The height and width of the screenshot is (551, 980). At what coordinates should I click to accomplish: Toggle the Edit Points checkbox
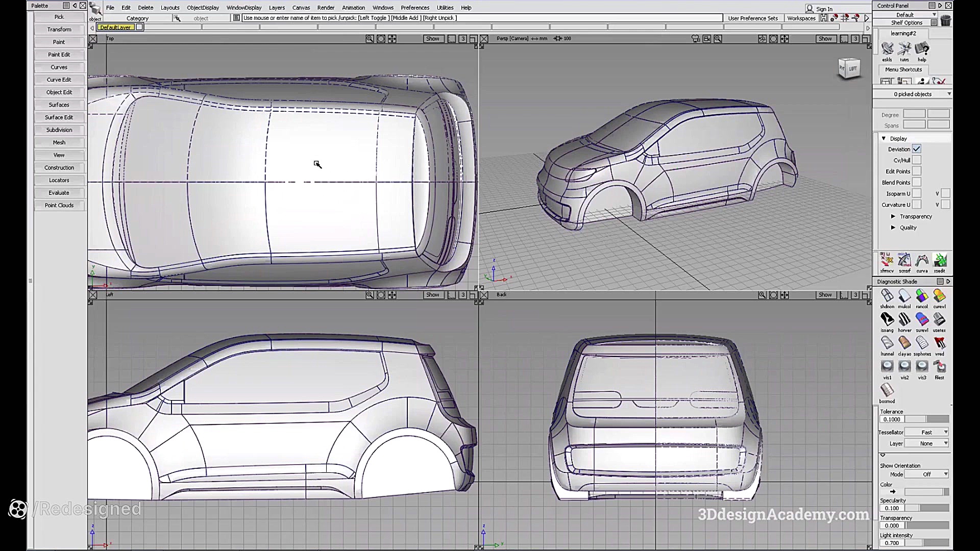coord(917,171)
